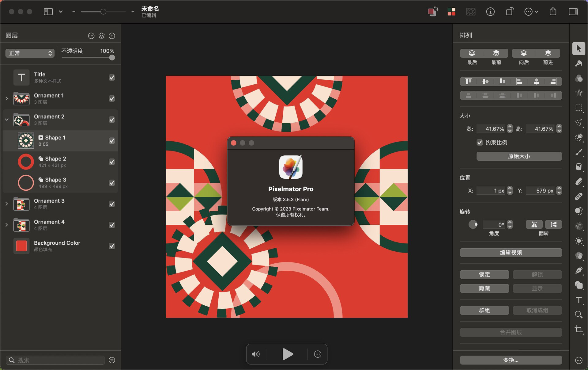
Task: Click the 群组 group button
Action: pyautogui.click(x=484, y=310)
